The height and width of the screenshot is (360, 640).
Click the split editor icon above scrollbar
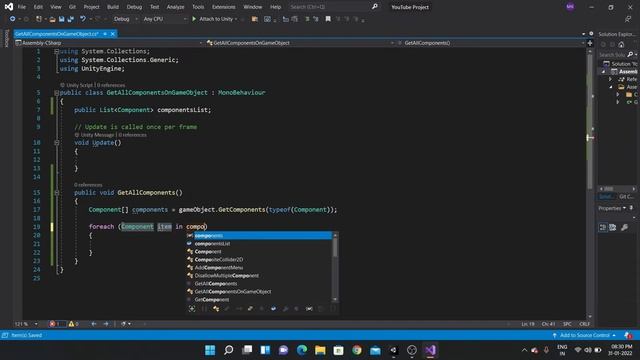(590, 43)
